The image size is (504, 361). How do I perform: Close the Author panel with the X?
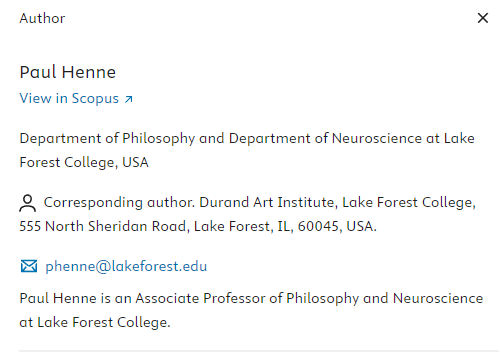483,18
